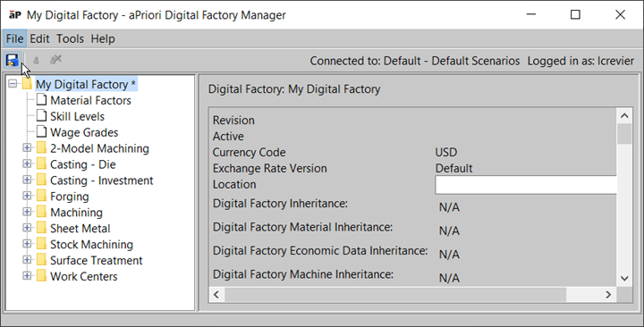Click the Work Centers folder icon
The image size is (644, 327).
[x=41, y=276]
